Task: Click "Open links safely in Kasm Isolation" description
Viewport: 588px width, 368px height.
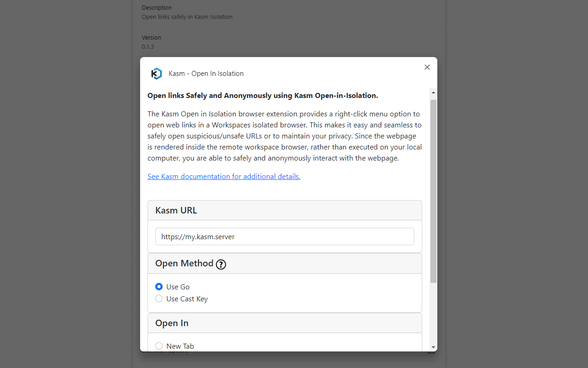Action: click(187, 17)
